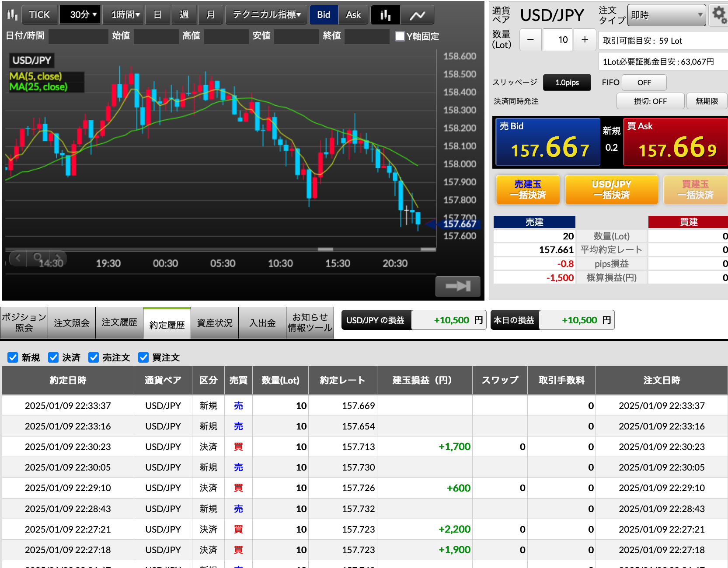Uncheck the 決済 filter checkbox
The width and height of the screenshot is (728, 568).
[x=53, y=357]
